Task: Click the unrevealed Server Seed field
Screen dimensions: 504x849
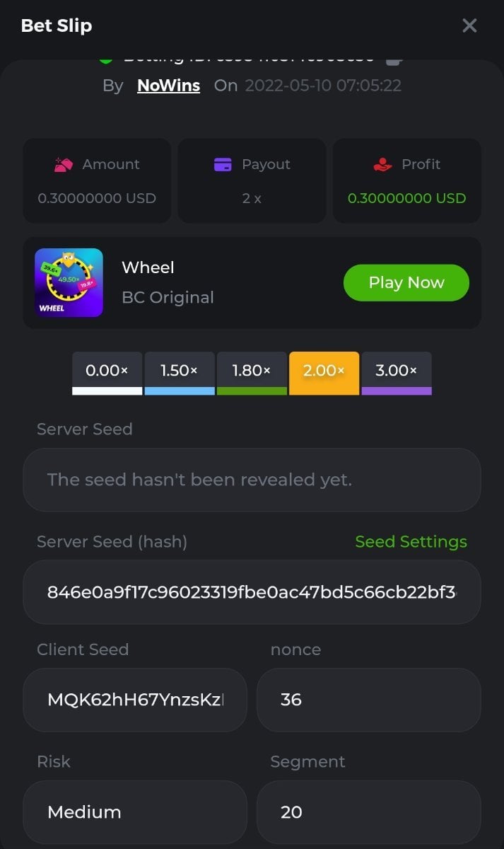Action: click(252, 480)
